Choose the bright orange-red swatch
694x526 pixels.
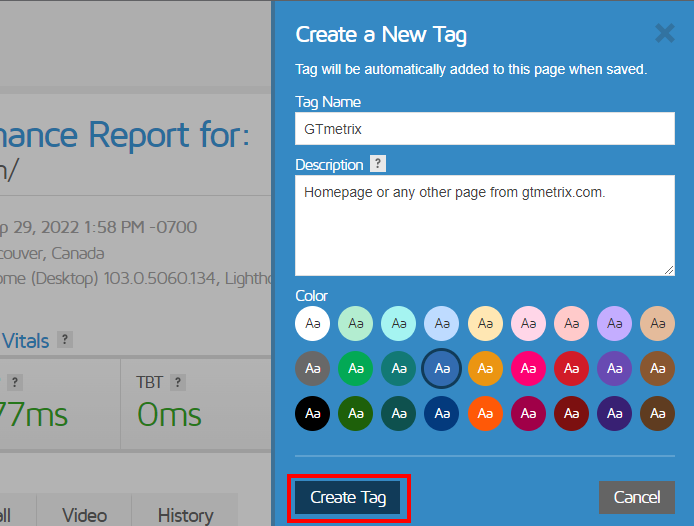[485, 414]
